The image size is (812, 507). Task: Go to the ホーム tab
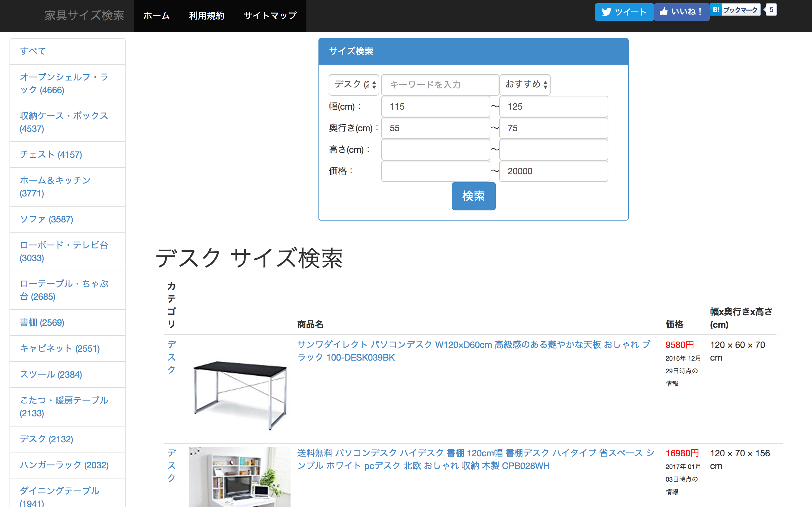156,16
